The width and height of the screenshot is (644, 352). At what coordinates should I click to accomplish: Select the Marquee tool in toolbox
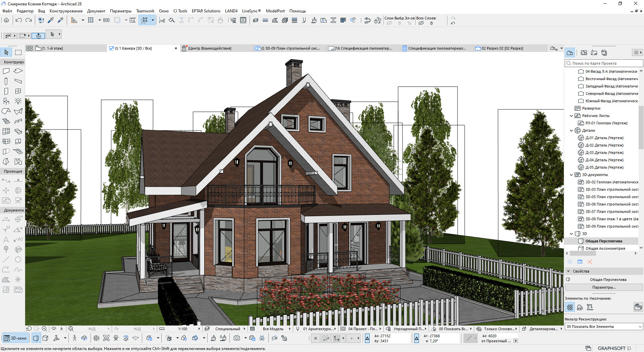(x=18, y=52)
